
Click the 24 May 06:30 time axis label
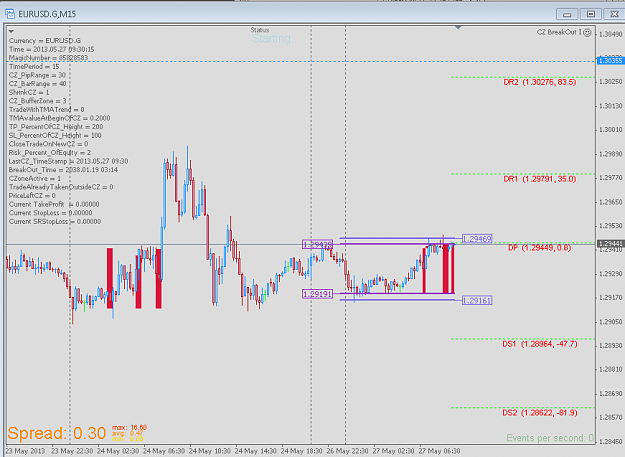pos(164,451)
